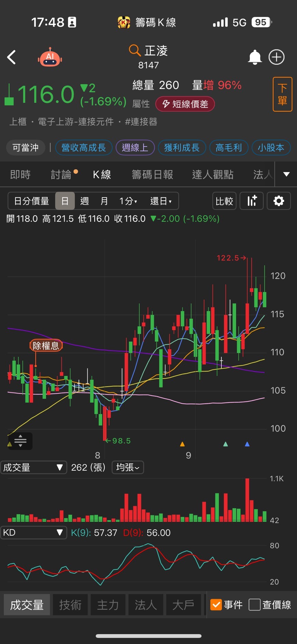Switch to the K線 tab

[102, 175]
